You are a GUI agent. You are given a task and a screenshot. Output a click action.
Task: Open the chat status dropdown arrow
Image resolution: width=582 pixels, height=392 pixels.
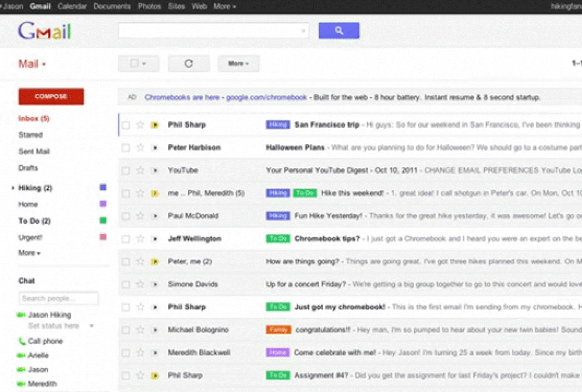coord(91,326)
